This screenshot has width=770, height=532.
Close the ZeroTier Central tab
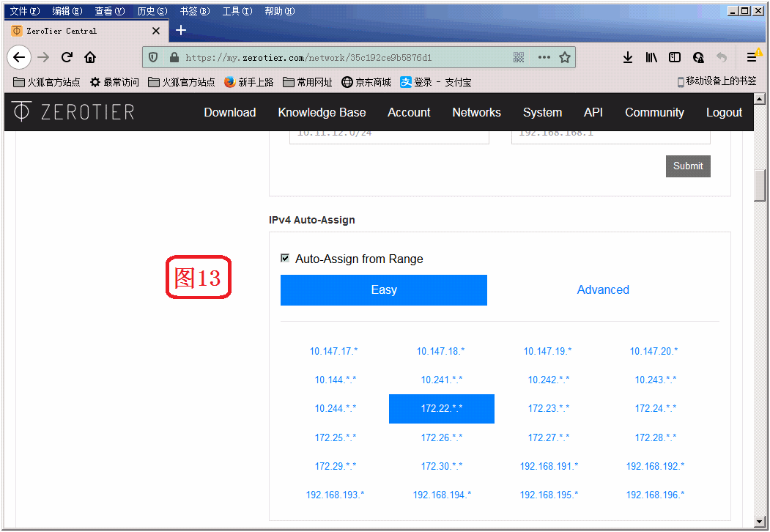click(156, 31)
